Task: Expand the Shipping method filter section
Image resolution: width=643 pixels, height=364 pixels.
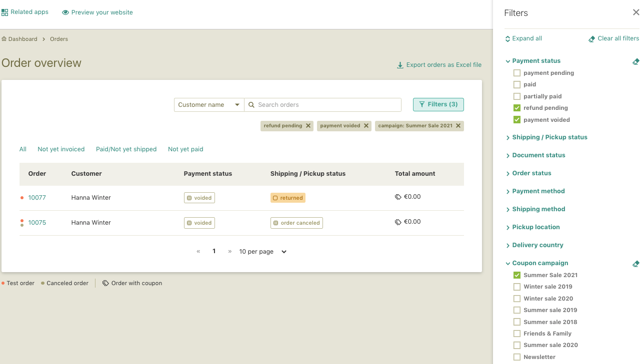Action: coord(535,209)
